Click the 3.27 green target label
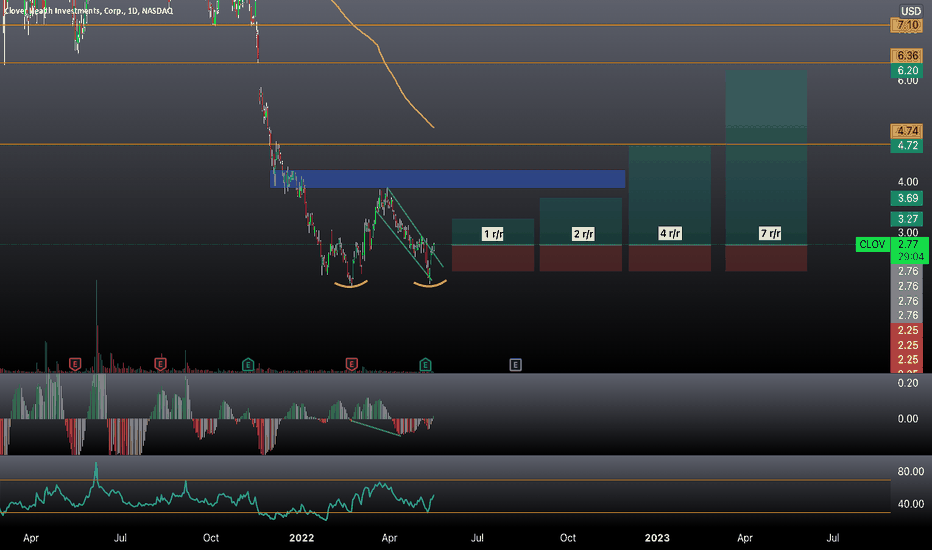932x550 pixels. click(x=907, y=219)
